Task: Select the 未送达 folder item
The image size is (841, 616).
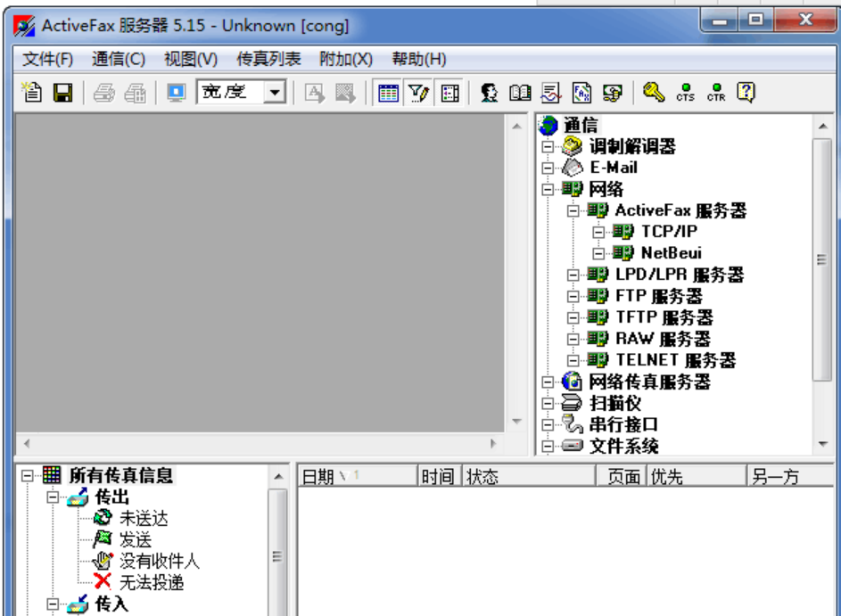Action: (144, 518)
